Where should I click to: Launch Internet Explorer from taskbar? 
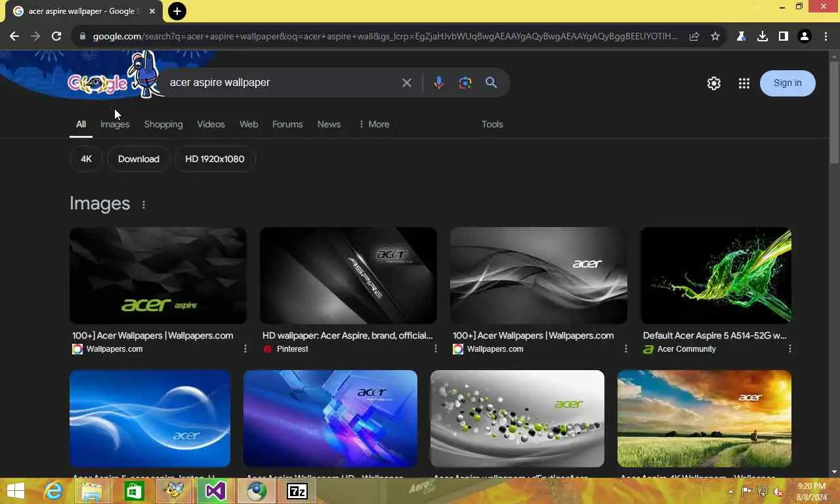coord(53,491)
